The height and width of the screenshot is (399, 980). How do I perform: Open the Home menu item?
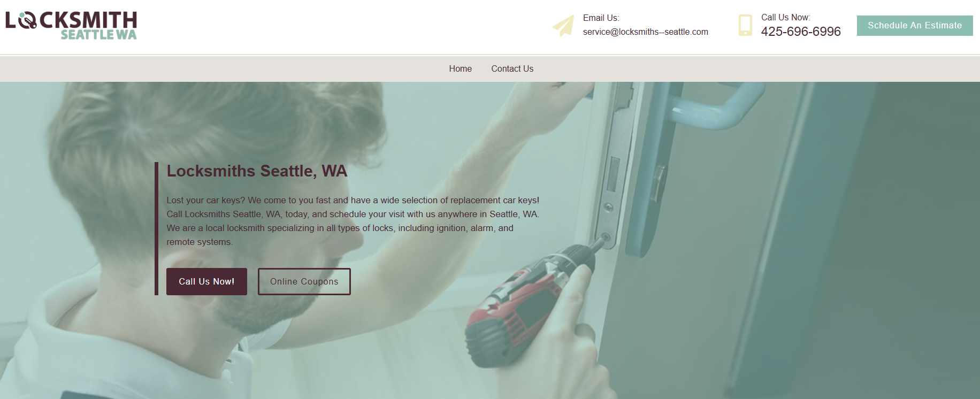pyautogui.click(x=460, y=68)
